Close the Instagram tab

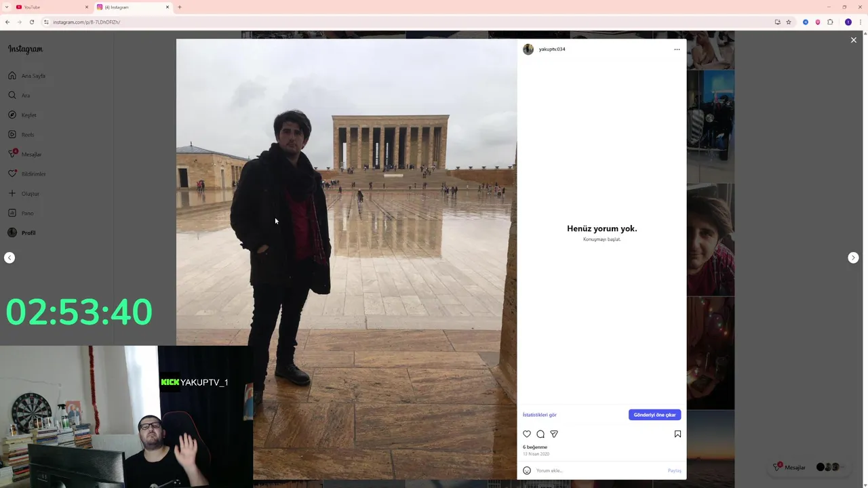(x=167, y=7)
